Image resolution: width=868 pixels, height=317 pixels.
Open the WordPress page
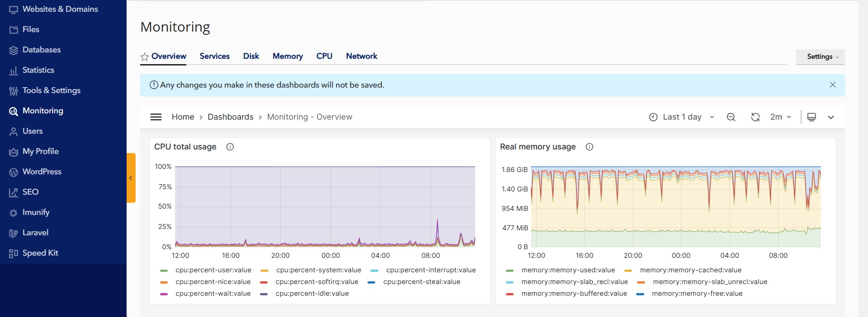[x=42, y=172]
